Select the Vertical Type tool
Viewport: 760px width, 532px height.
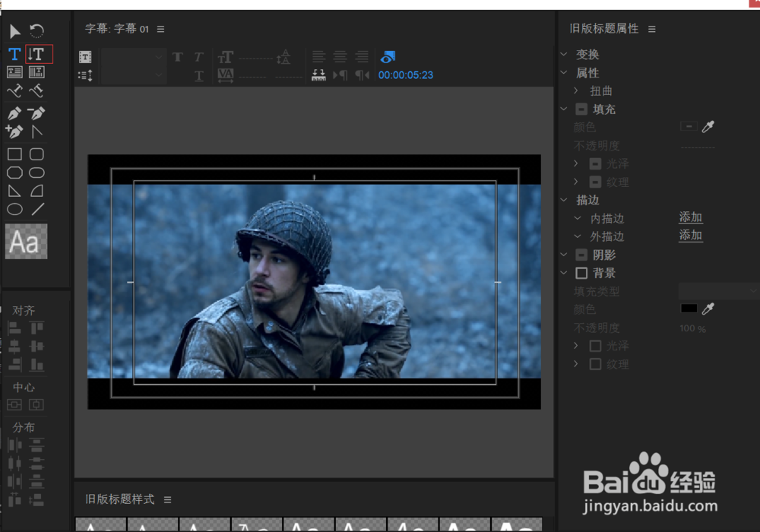pos(36,54)
